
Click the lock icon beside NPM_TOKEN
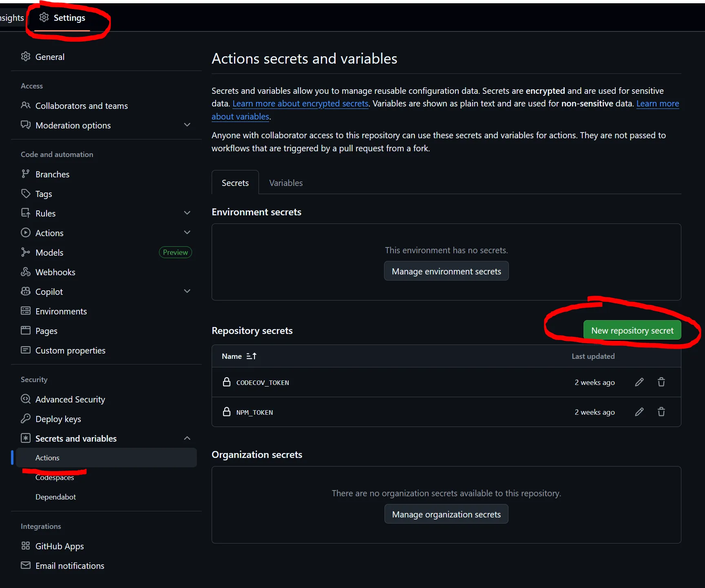point(227,411)
